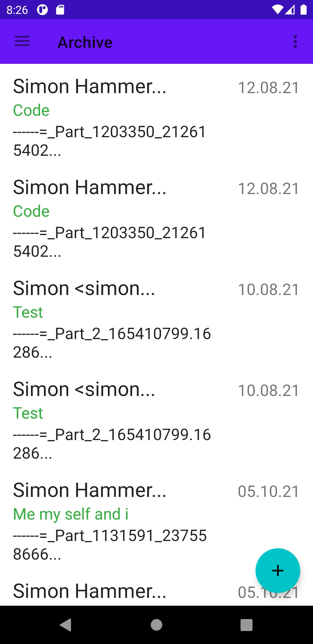313x644 pixels.
Task: Tap first "Part_2_165410799" message preview text
Action: [112, 342]
